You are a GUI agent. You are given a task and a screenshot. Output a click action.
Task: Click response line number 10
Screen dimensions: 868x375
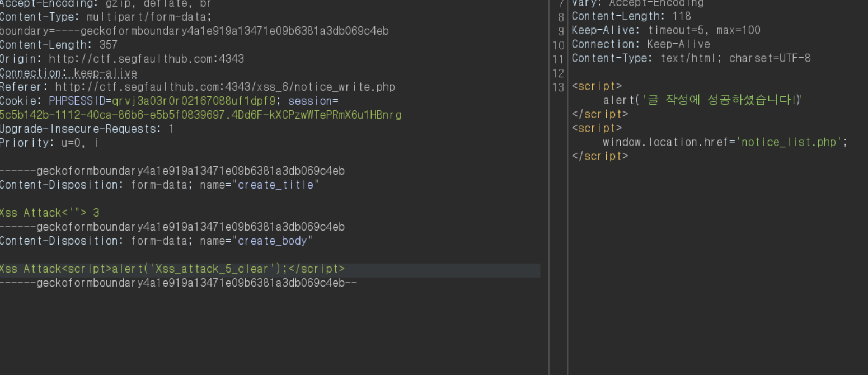[x=559, y=45]
